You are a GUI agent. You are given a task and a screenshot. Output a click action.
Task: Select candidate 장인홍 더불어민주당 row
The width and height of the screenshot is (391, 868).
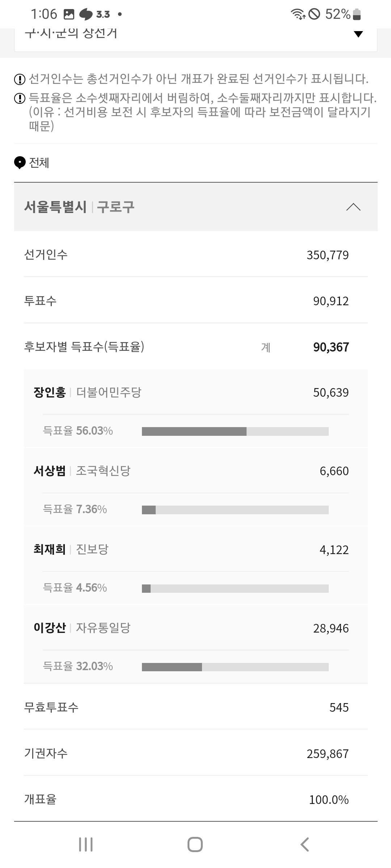(x=195, y=392)
